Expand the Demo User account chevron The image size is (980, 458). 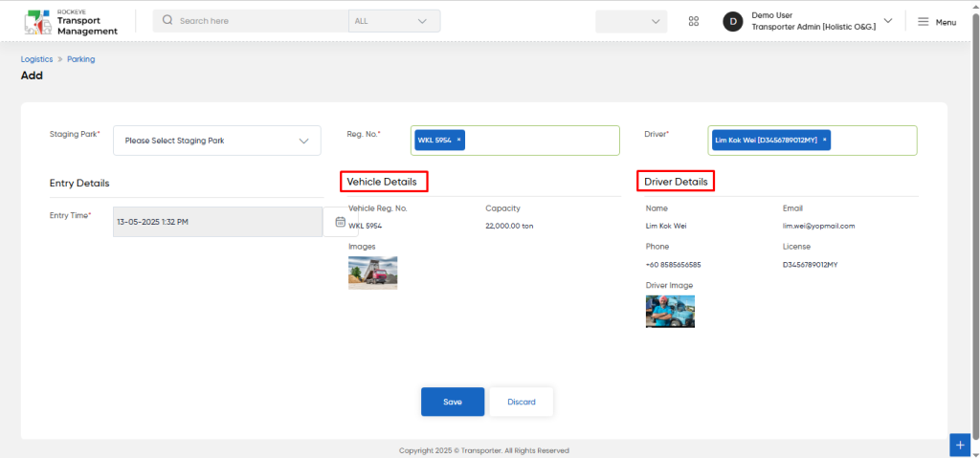point(888,20)
